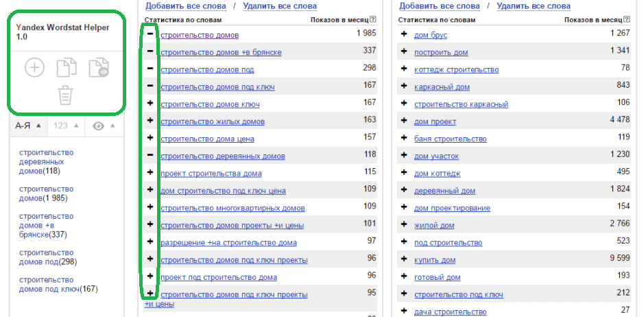Open the 'дом участок' keyword link
The width and height of the screenshot is (644, 317).
(437, 156)
